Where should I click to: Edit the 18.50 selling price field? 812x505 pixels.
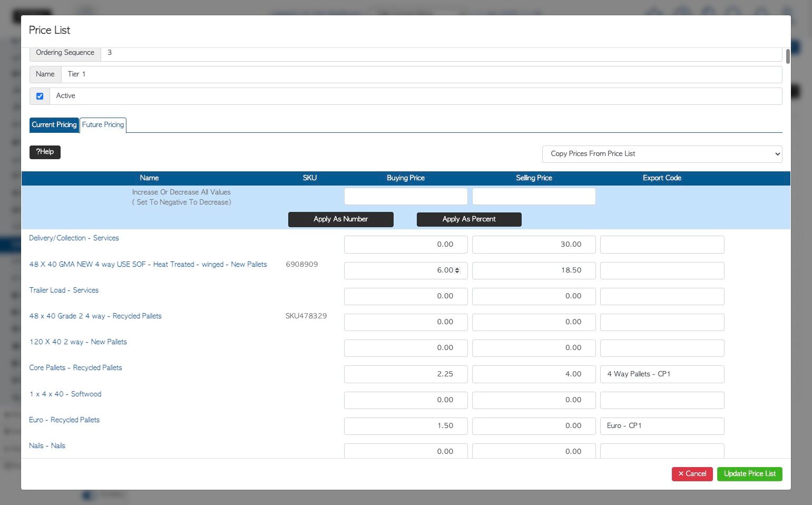pyautogui.click(x=534, y=270)
